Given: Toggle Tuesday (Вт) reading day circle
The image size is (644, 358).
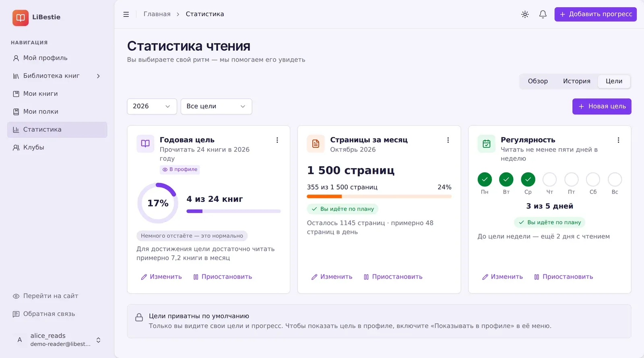Looking at the screenshot, I should (x=506, y=180).
